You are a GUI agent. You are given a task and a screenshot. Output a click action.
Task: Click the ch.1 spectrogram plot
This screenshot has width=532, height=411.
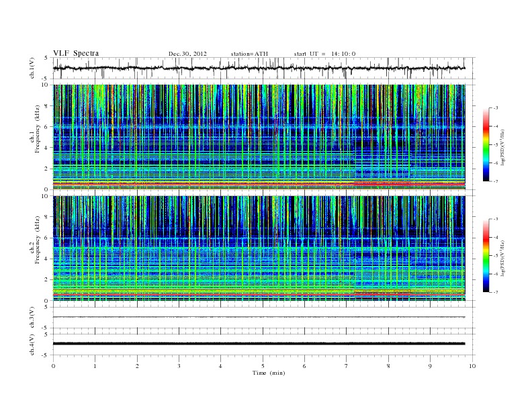click(x=259, y=137)
